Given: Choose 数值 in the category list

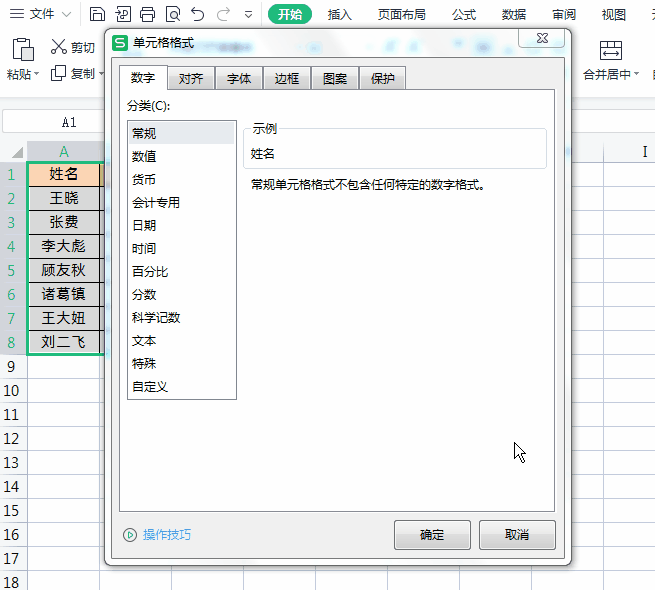Looking at the screenshot, I should tap(181, 156).
